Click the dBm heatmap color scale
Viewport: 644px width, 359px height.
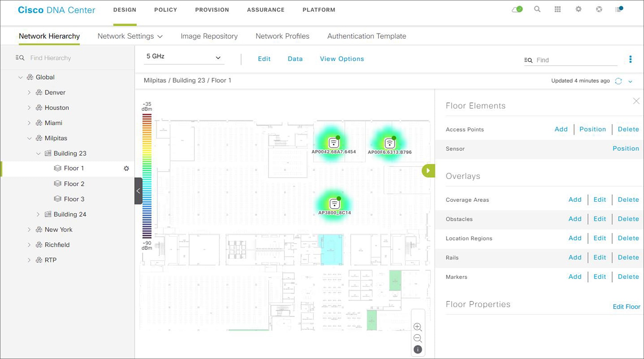[x=147, y=176]
